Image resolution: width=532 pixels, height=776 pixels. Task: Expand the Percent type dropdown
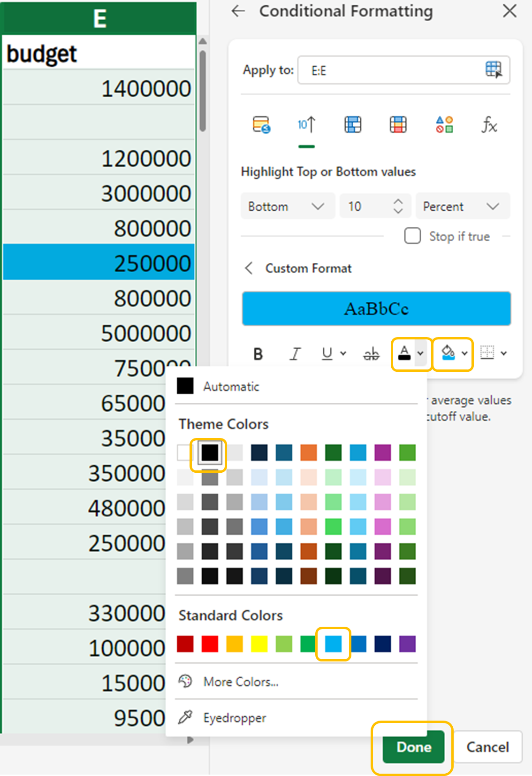pos(462,207)
